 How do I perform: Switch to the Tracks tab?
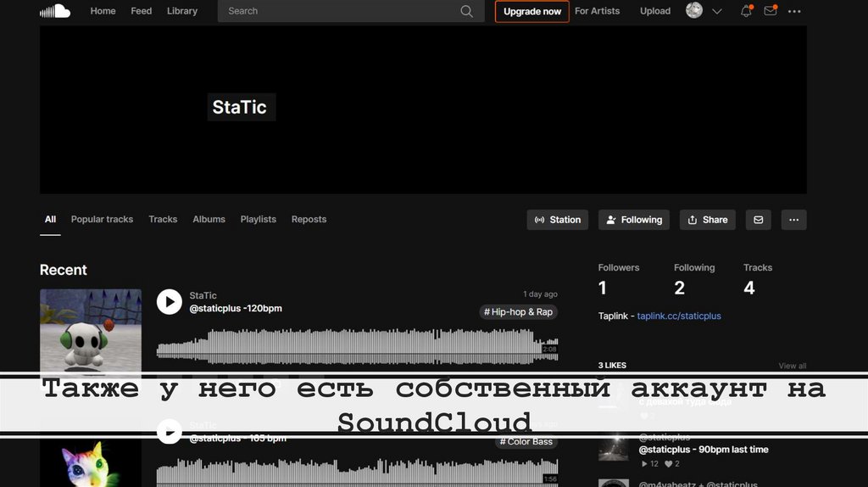(163, 220)
